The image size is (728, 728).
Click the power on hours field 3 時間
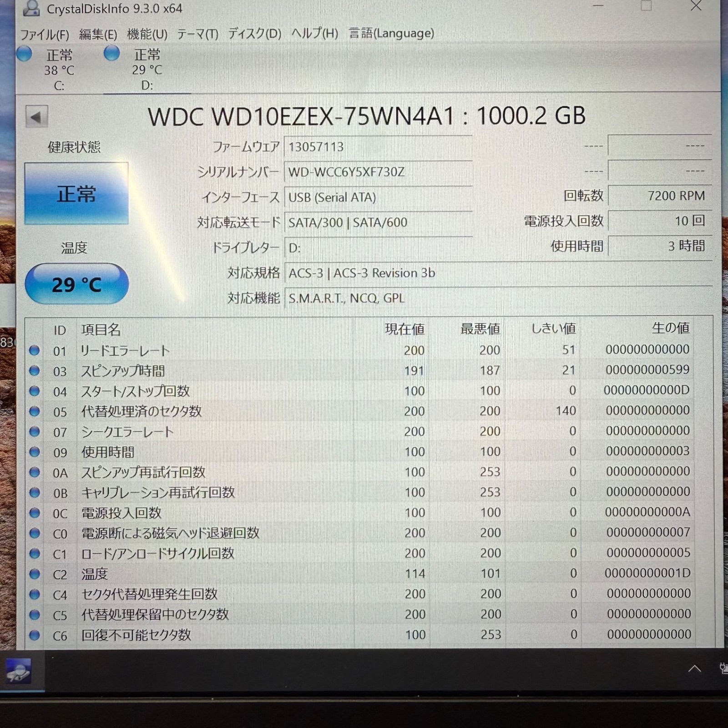660,246
